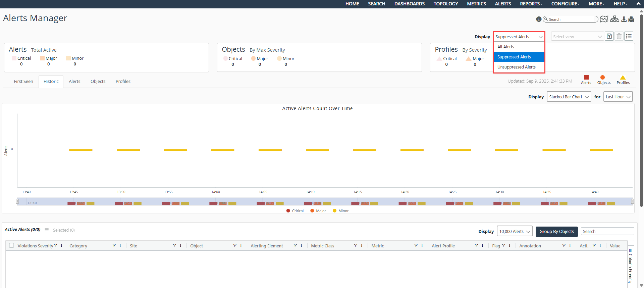Click the print icon
The image size is (644, 288).
coord(631,19)
